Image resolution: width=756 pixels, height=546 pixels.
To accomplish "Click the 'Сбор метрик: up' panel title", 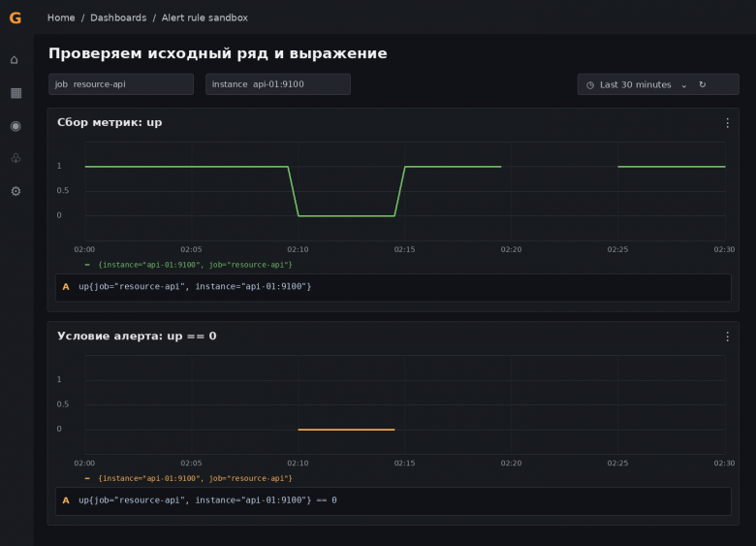I will (110, 122).
